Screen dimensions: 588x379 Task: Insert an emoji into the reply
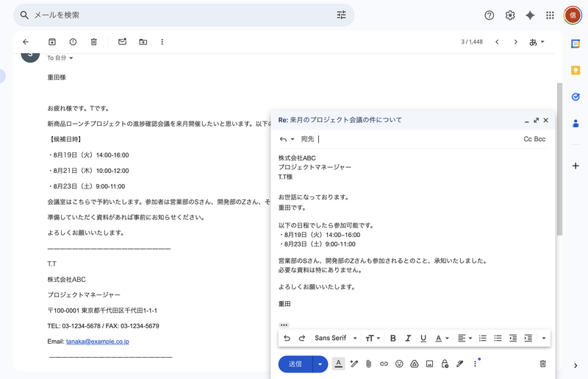399,364
